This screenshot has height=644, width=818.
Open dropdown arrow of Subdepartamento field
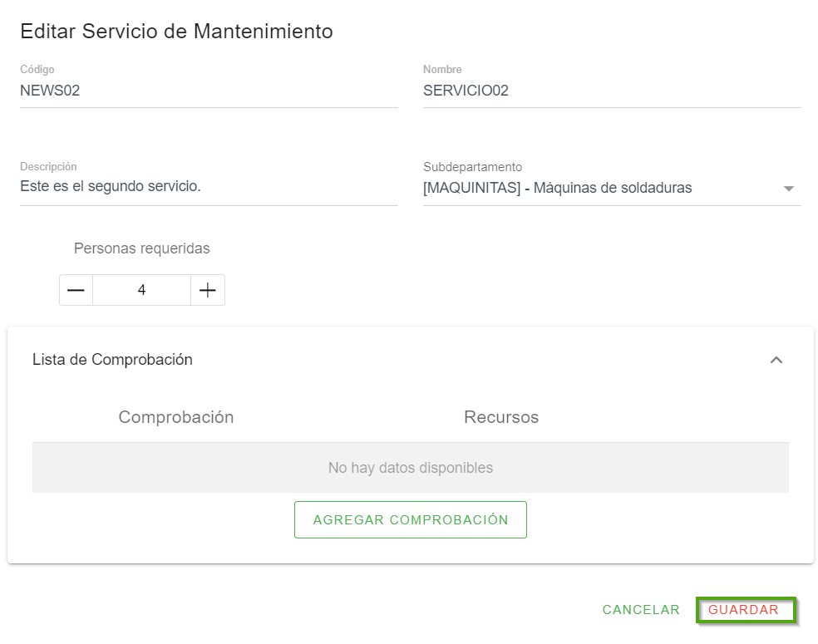[788, 189]
